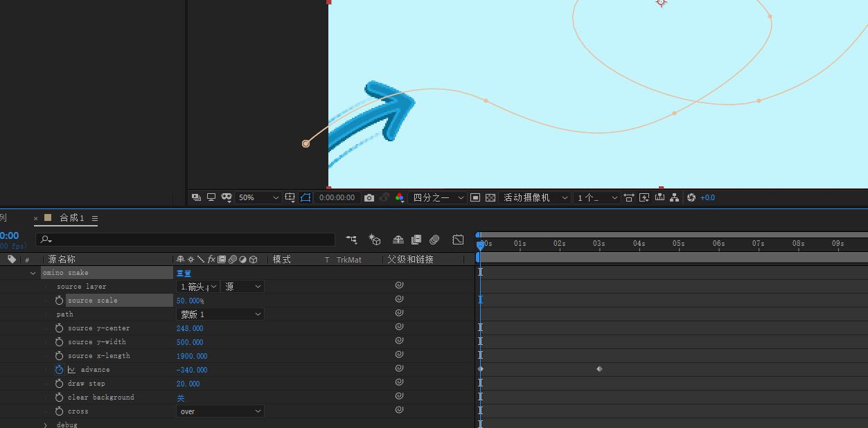
Task: Click the label tag column header
Action: click(12, 259)
